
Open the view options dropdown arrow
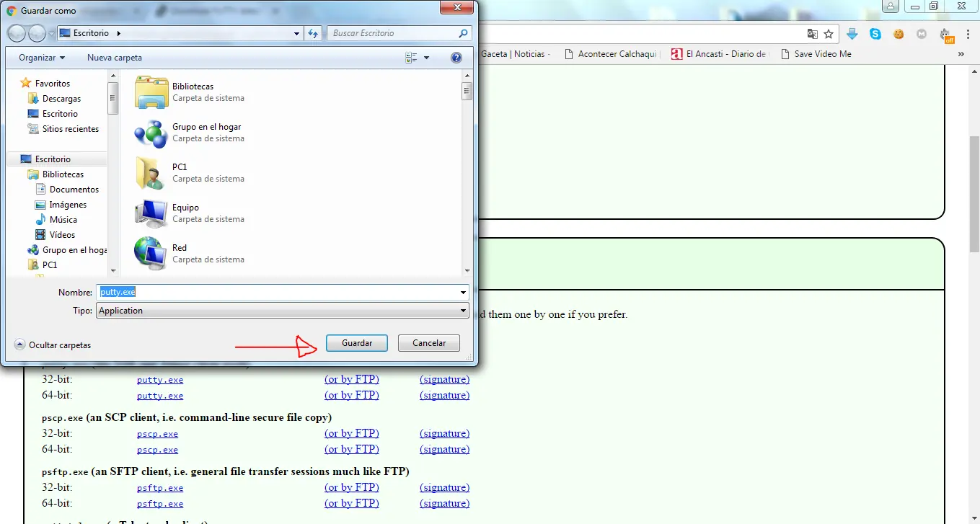426,58
